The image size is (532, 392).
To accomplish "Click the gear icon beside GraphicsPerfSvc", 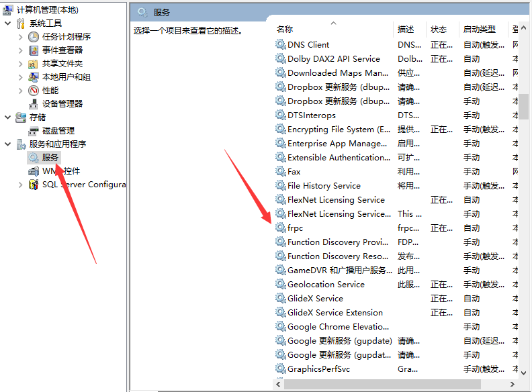I will (280, 369).
